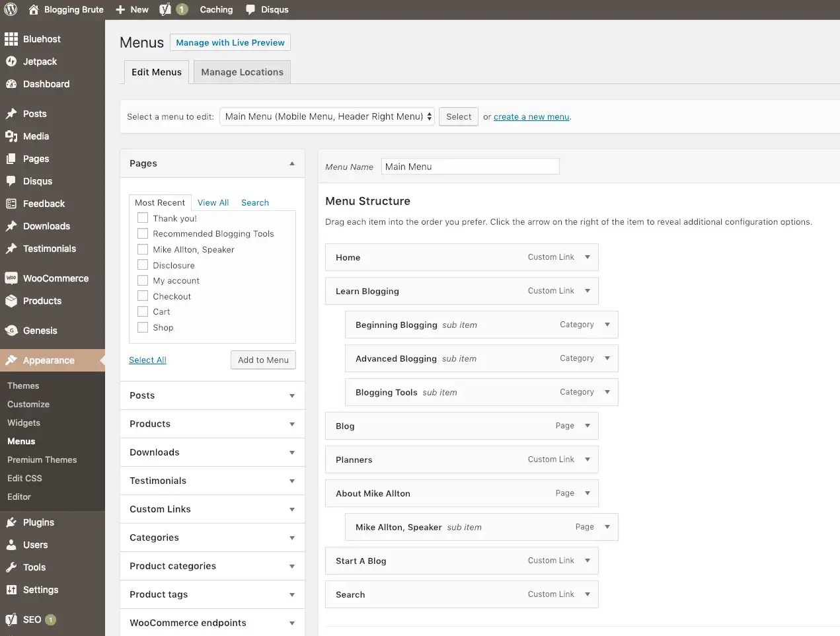Click the Pages icon in sidebar

[11, 159]
